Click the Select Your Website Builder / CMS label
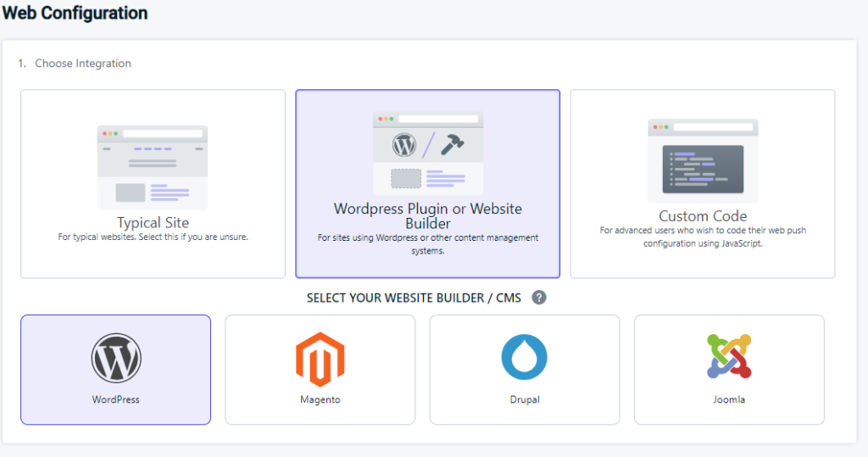This screenshot has height=457, width=868. click(x=414, y=298)
